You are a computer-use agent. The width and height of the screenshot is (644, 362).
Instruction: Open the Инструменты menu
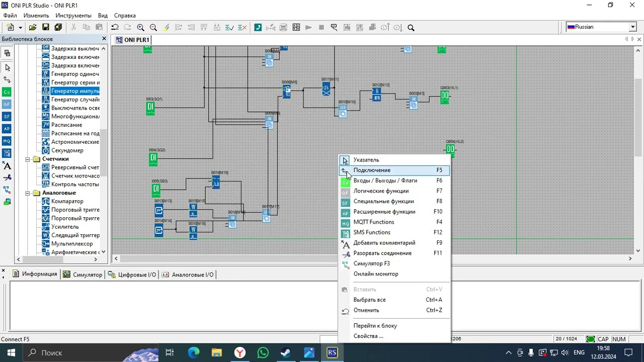73,16
